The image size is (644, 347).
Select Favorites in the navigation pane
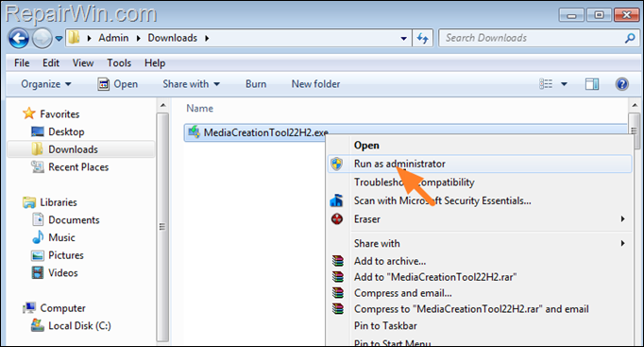coord(59,113)
